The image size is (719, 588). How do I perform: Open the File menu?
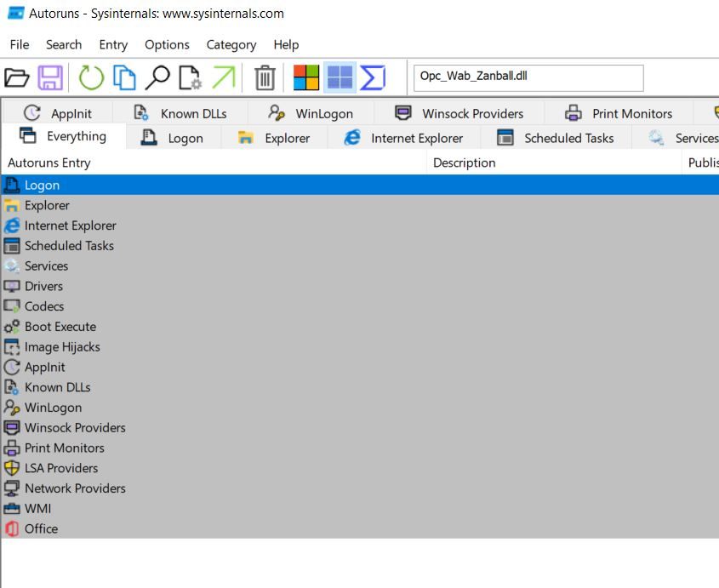(x=20, y=44)
